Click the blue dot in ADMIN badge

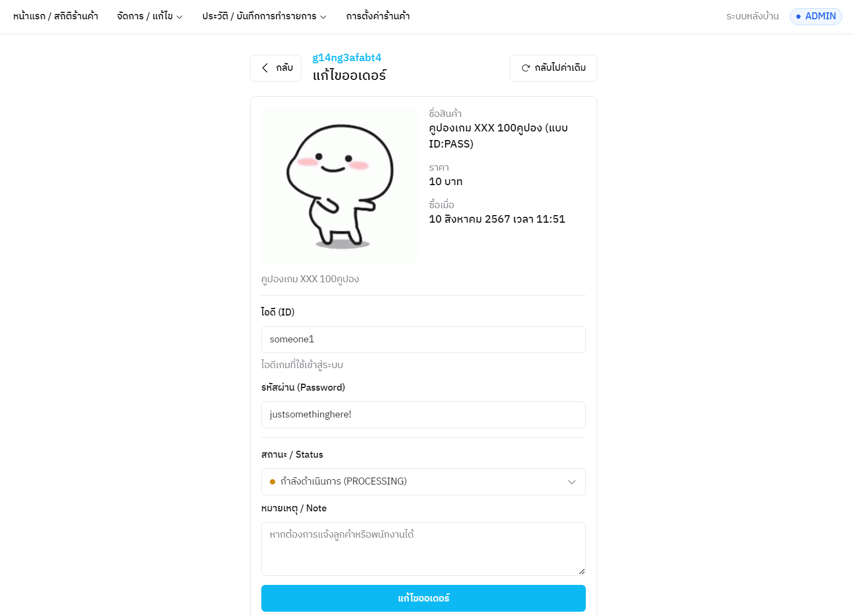coord(798,17)
